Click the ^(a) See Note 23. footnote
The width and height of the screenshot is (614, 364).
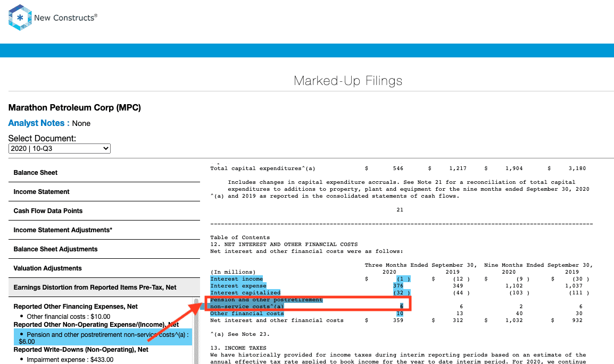pyautogui.click(x=240, y=334)
